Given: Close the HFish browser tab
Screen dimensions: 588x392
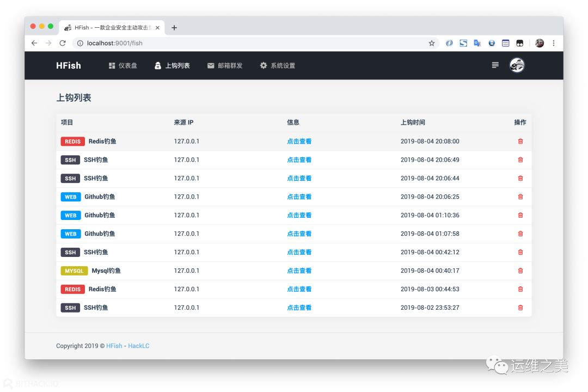Looking at the screenshot, I should [157, 28].
